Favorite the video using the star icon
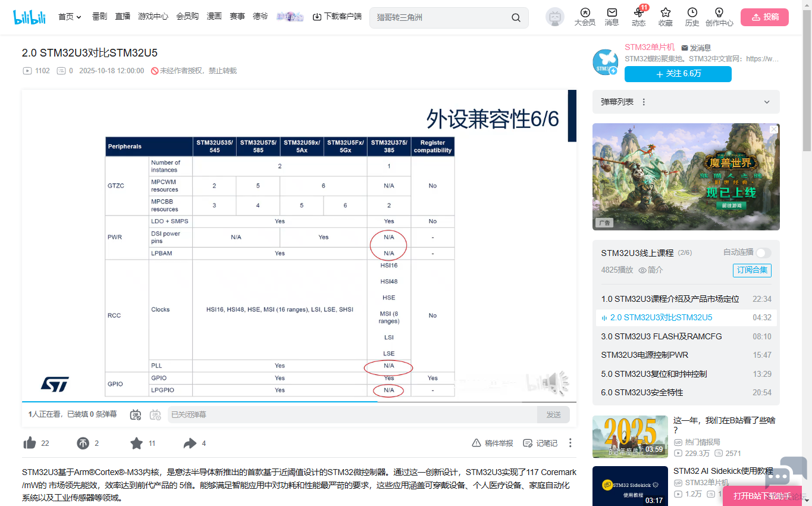Viewport: 812px width, 506px height. pos(136,443)
